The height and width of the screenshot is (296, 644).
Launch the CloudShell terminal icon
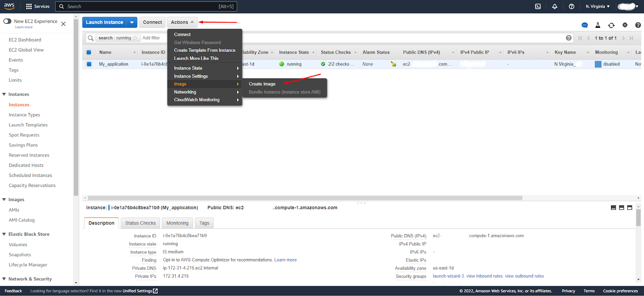[538, 6]
